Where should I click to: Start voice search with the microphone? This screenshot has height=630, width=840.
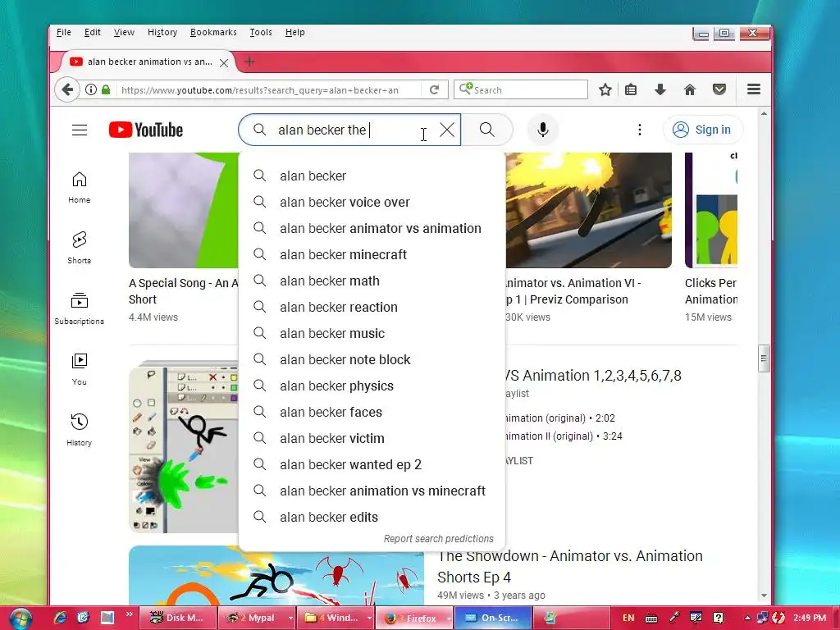543,130
